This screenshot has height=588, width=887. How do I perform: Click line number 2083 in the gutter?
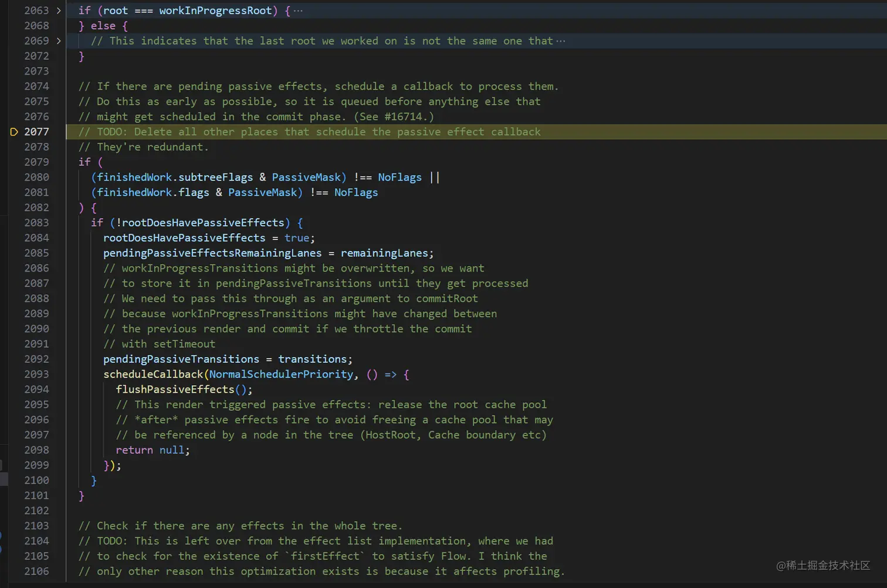click(36, 223)
